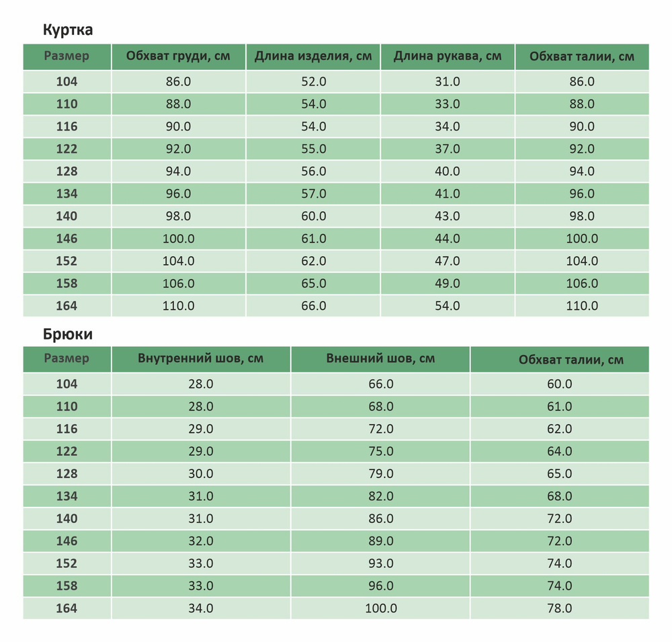
Task: Click the Внешний шов column header
Action: pyautogui.click(x=380, y=358)
